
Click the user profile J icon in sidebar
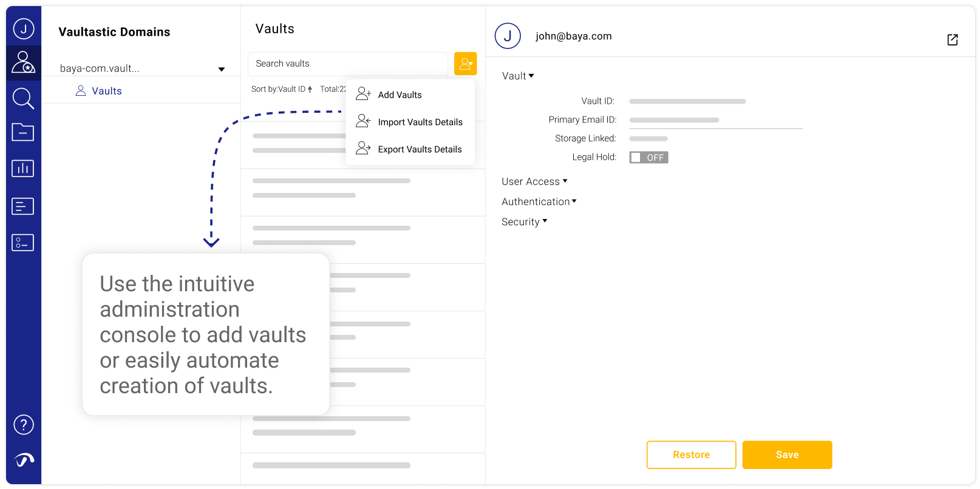pos(23,29)
